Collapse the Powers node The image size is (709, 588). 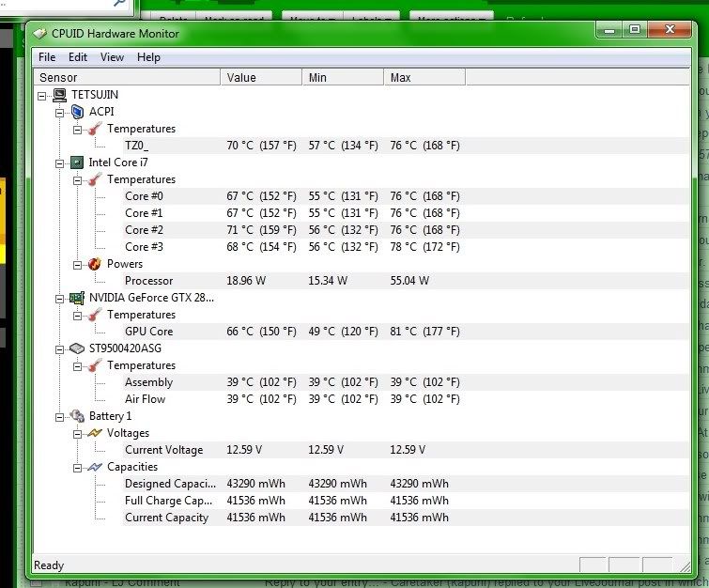point(78,265)
